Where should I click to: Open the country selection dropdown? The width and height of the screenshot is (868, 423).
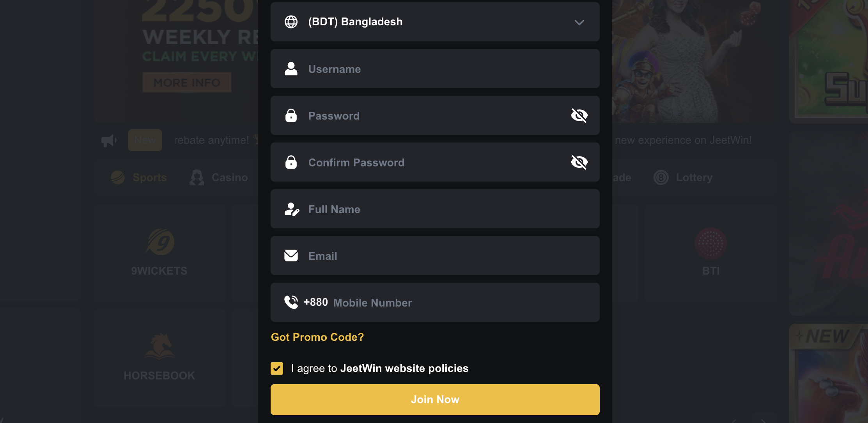(x=435, y=22)
